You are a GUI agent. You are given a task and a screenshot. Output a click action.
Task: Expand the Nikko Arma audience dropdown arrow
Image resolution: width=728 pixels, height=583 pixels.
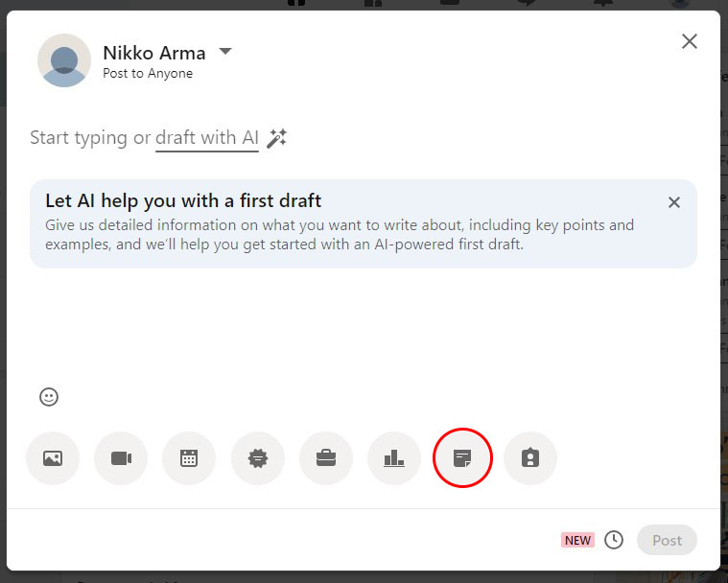[225, 51]
